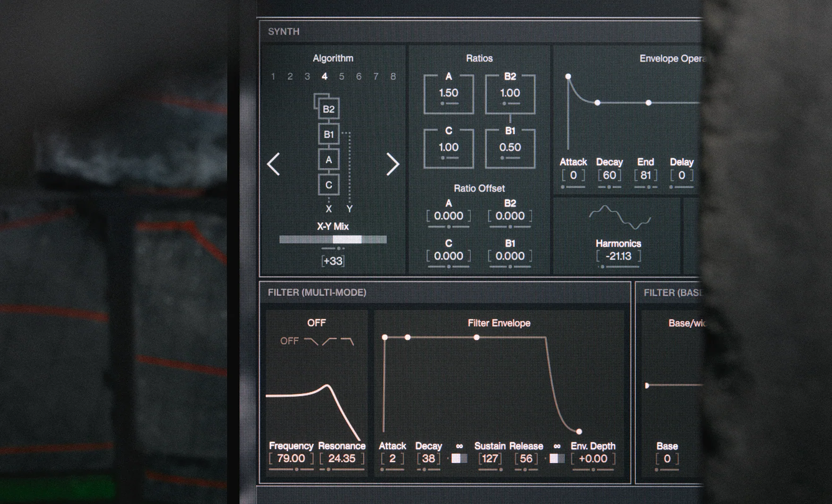The width and height of the screenshot is (832, 504).
Task: Click Ratio B2 value 1.00
Action: coord(510,93)
